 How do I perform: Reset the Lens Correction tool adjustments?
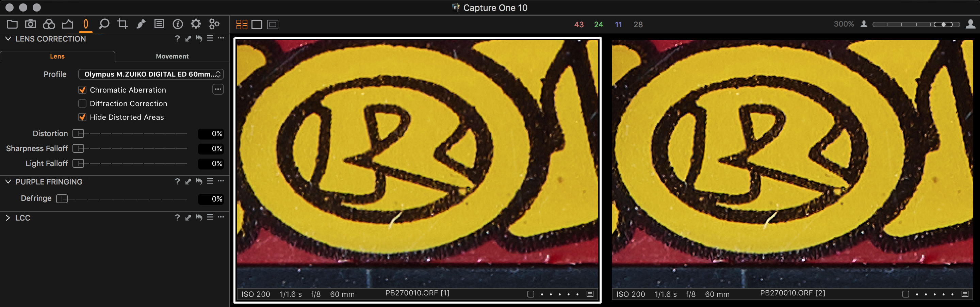point(199,38)
